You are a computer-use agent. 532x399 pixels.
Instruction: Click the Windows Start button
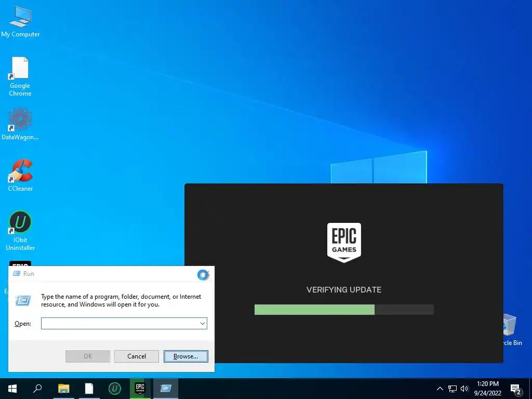pos(12,389)
